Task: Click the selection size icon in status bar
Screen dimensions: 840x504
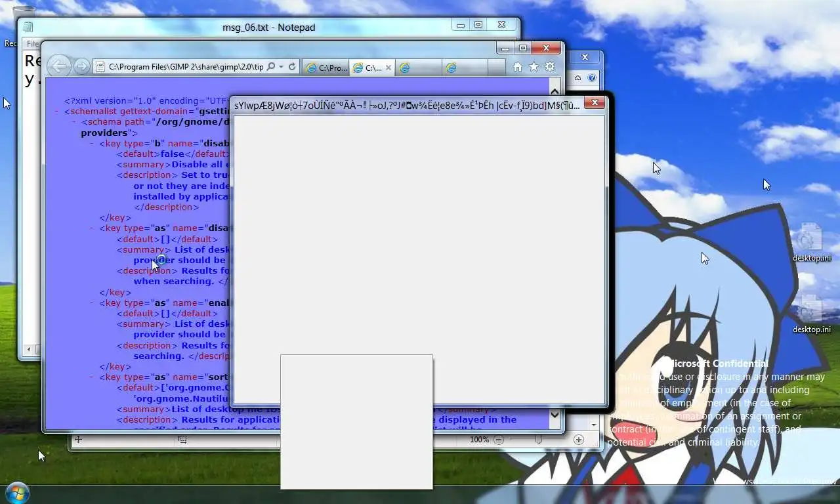Action: coord(182,440)
